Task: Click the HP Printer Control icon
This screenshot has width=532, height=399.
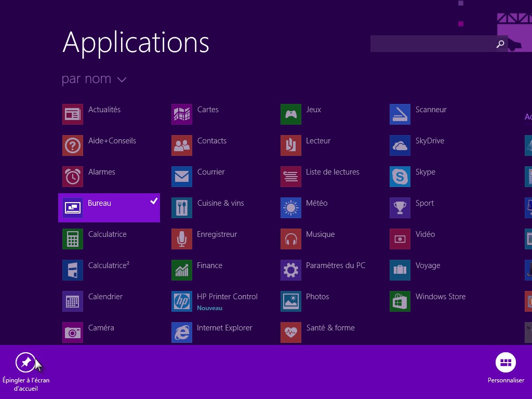Action: pyautogui.click(x=181, y=301)
